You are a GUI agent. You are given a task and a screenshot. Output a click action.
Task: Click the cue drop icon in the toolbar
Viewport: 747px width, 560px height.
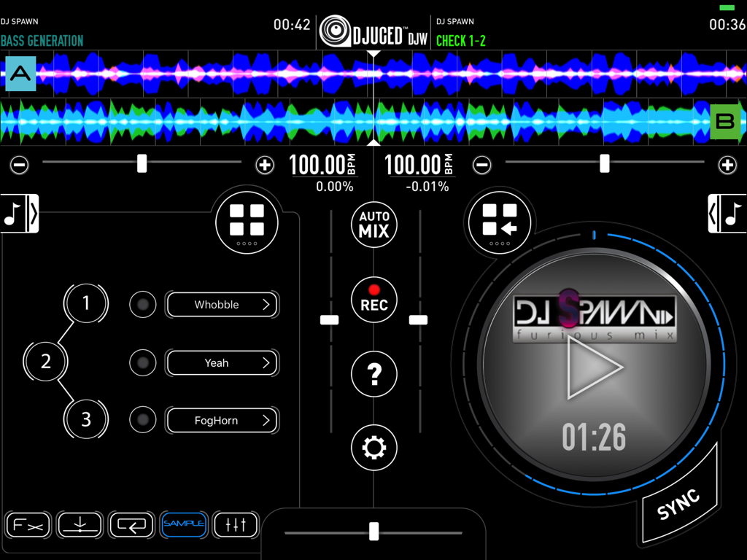80,524
